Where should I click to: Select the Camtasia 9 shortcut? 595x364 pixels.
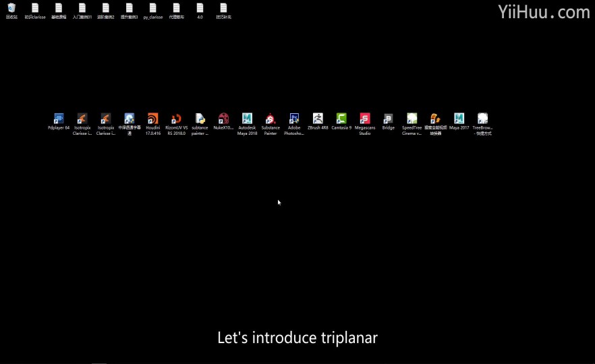[x=341, y=121]
